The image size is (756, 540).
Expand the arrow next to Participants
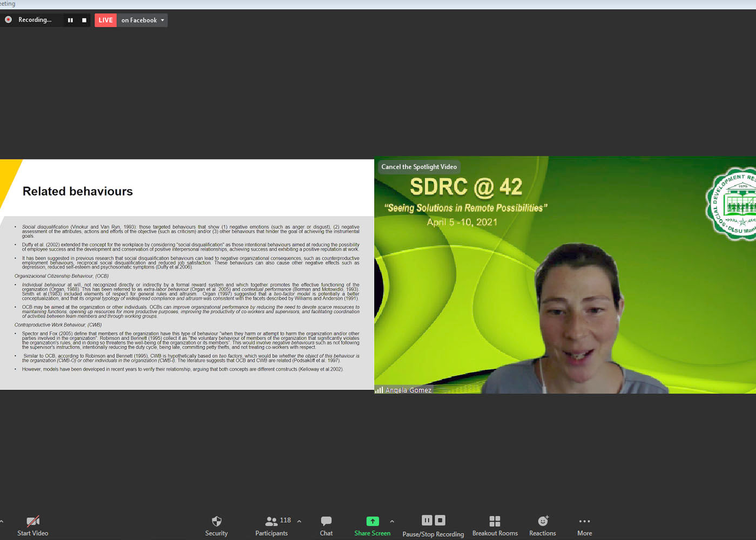299,522
